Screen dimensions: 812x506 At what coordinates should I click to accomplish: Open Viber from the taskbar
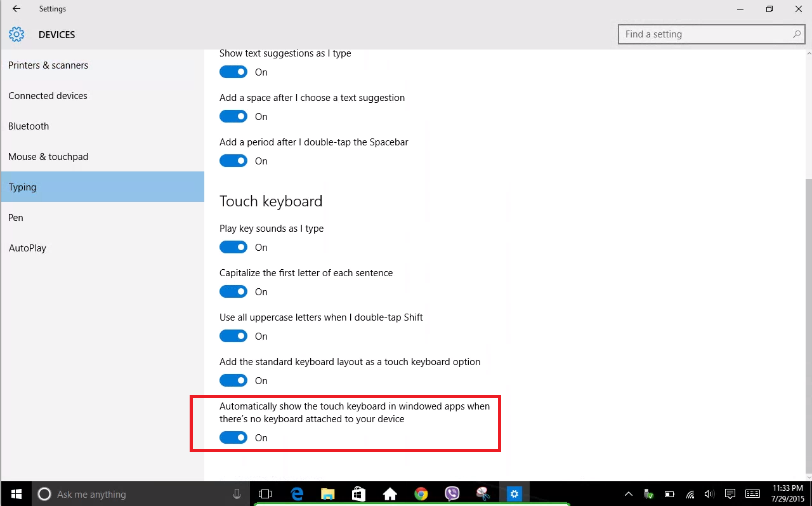pyautogui.click(x=452, y=494)
